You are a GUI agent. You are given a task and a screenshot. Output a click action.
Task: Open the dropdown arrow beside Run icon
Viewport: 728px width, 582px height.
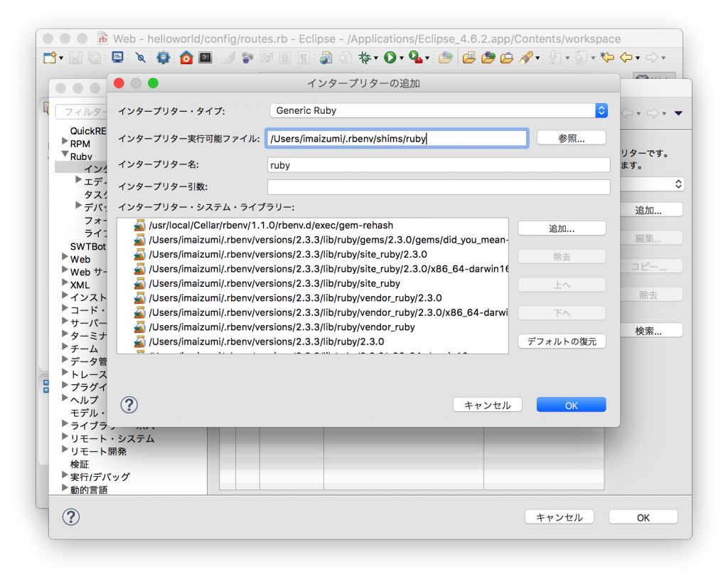[x=401, y=58]
